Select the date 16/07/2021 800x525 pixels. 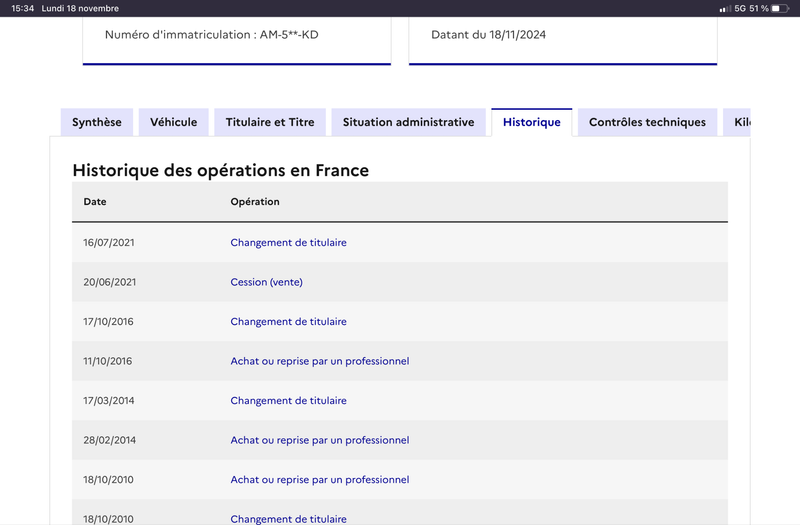pyautogui.click(x=109, y=243)
